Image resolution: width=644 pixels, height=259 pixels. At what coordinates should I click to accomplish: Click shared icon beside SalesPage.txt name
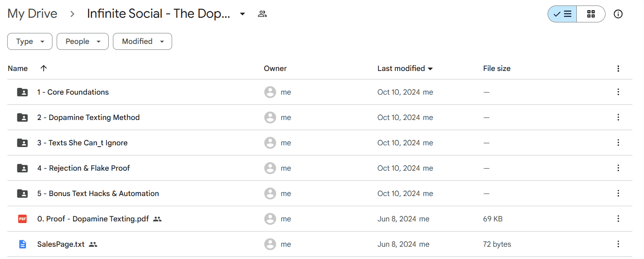(x=93, y=244)
